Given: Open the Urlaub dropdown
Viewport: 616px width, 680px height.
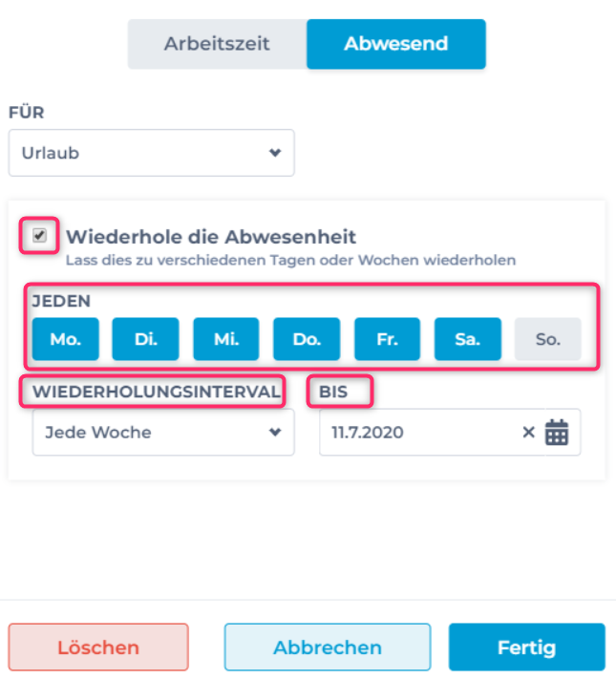Looking at the screenshot, I should coord(151,153).
